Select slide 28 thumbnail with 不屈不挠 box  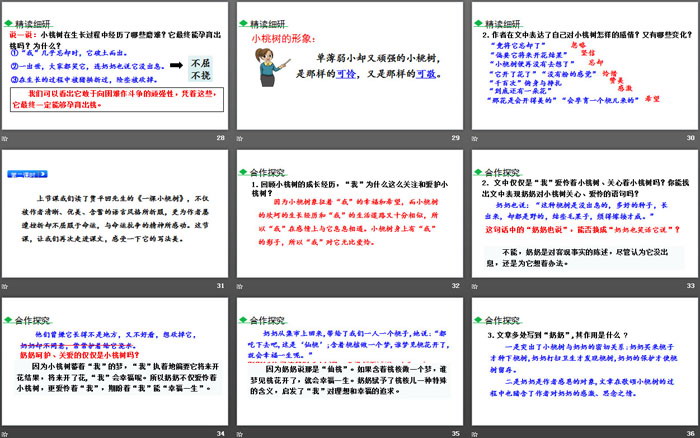(x=115, y=66)
